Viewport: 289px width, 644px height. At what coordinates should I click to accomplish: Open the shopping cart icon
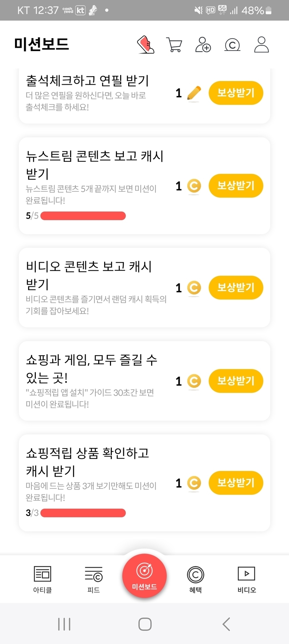[174, 45]
